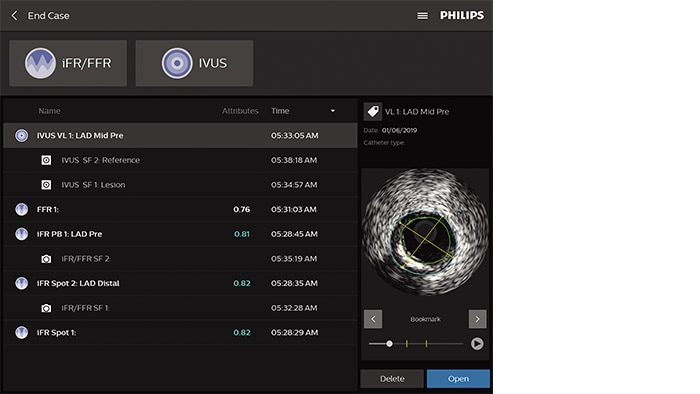Play the IVUS recording preview
This screenshot has width=700, height=394.
point(477,344)
